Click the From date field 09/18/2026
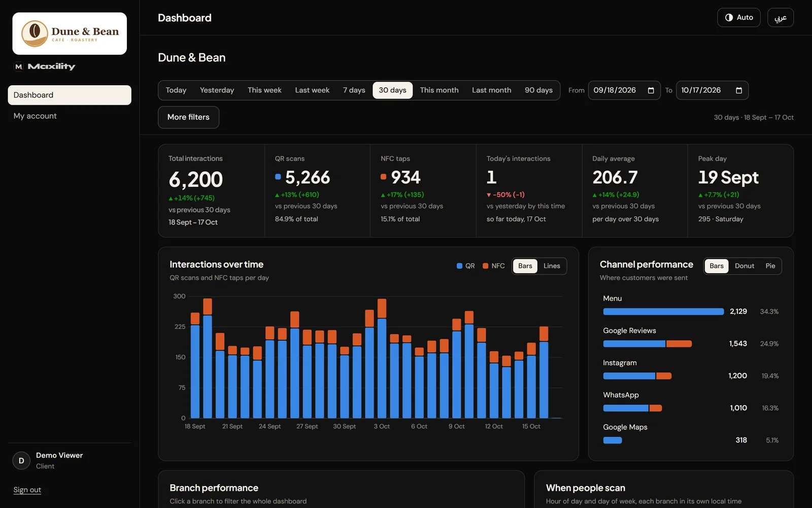Viewport: 812px width, 508px height. click(624, 90)
